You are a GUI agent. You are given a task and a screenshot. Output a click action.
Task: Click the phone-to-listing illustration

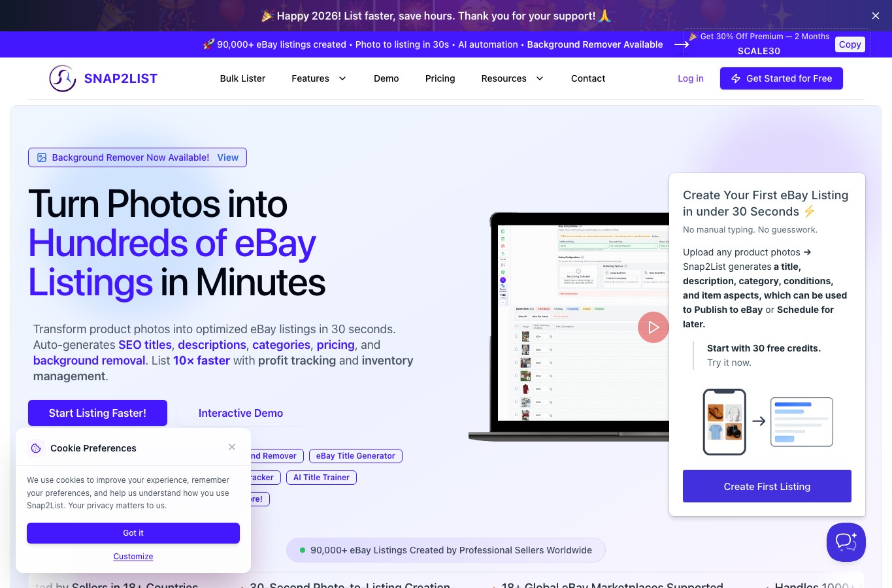[768, 421]
